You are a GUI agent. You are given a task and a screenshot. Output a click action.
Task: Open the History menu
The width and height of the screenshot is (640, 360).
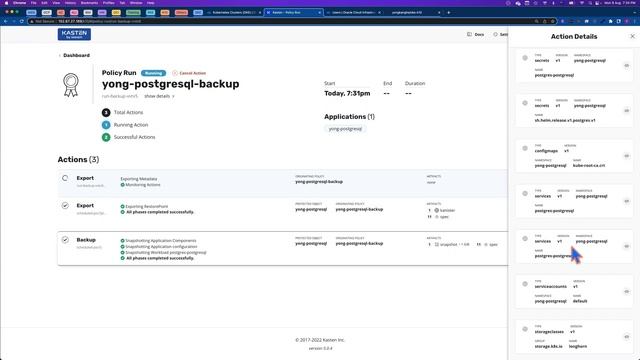(70, 3)
